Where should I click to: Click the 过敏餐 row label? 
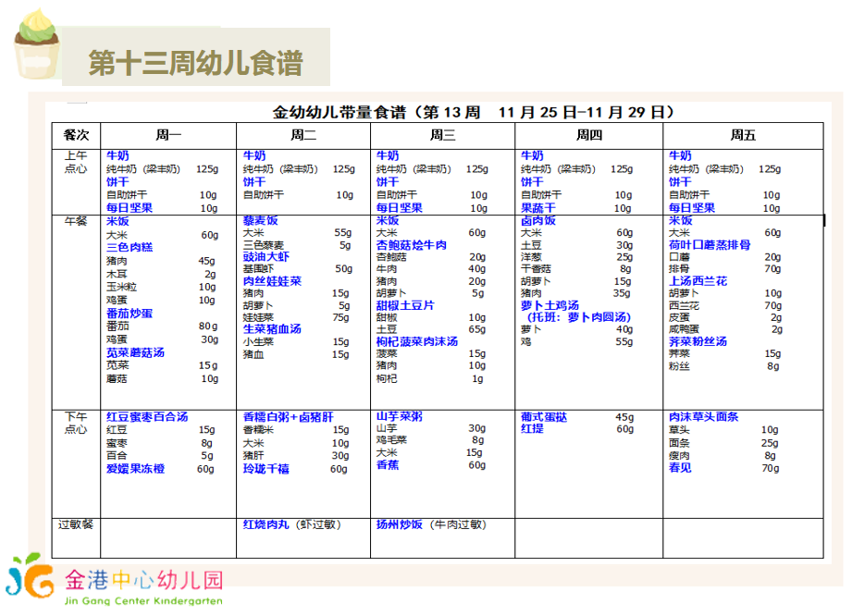pyautogui.click(x=76, y=524)
